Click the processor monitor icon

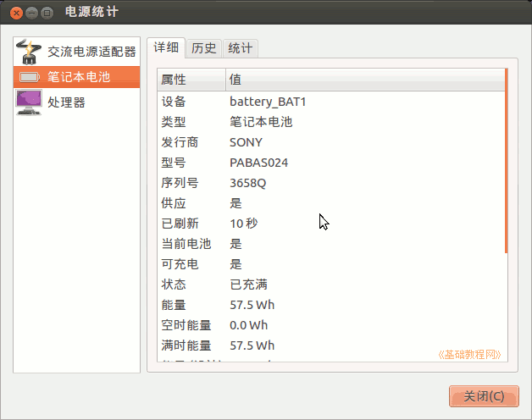[x=29, y=102]
